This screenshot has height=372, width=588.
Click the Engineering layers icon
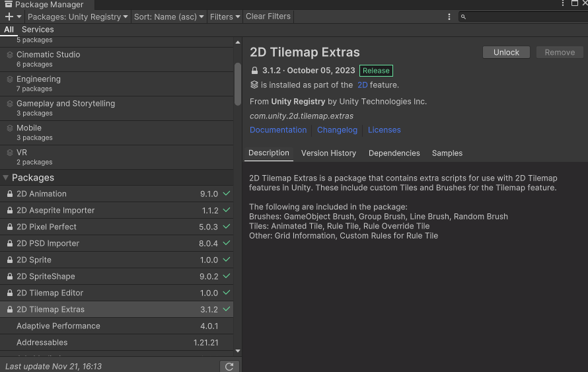[x=10, y=79]
